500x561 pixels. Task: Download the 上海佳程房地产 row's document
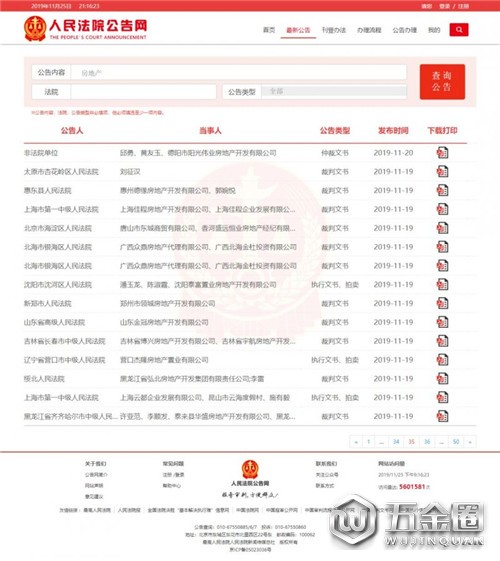point(442,209)
